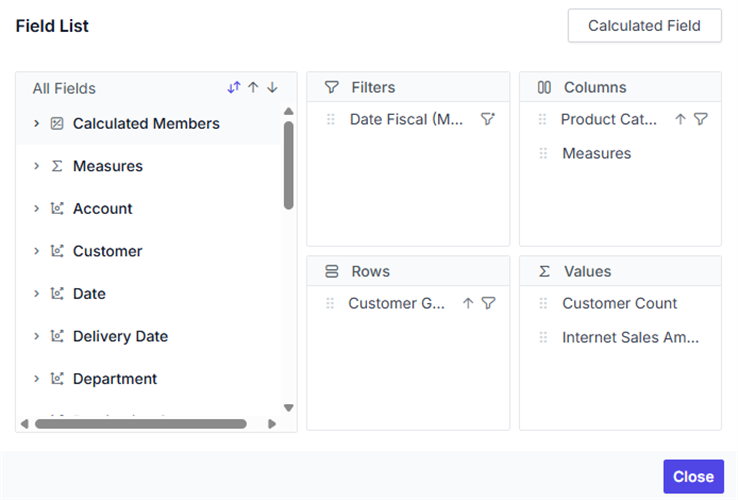Viewport: 738px width, 500px height.
Task: Click the Customer G... row field
Action: tap(396, 303)
